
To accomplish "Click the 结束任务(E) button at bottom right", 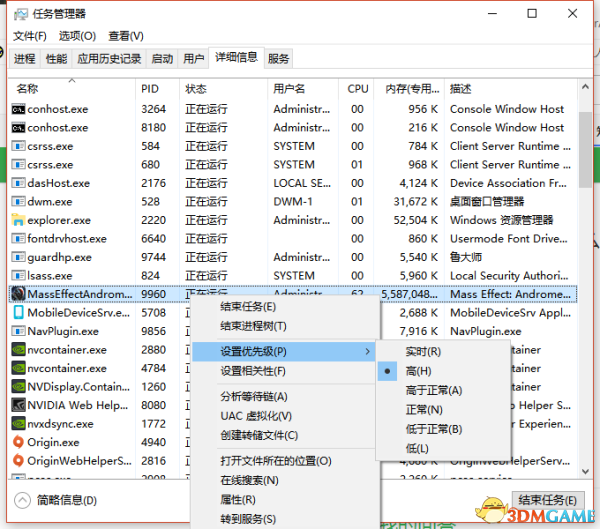I will (x=548, y=500).
